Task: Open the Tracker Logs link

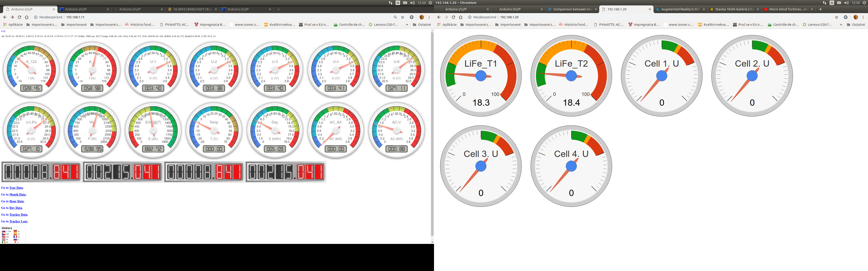Action: tap(18, 222)
